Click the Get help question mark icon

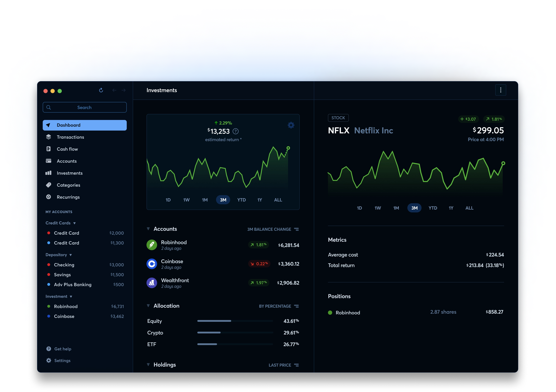coord(49,349)
